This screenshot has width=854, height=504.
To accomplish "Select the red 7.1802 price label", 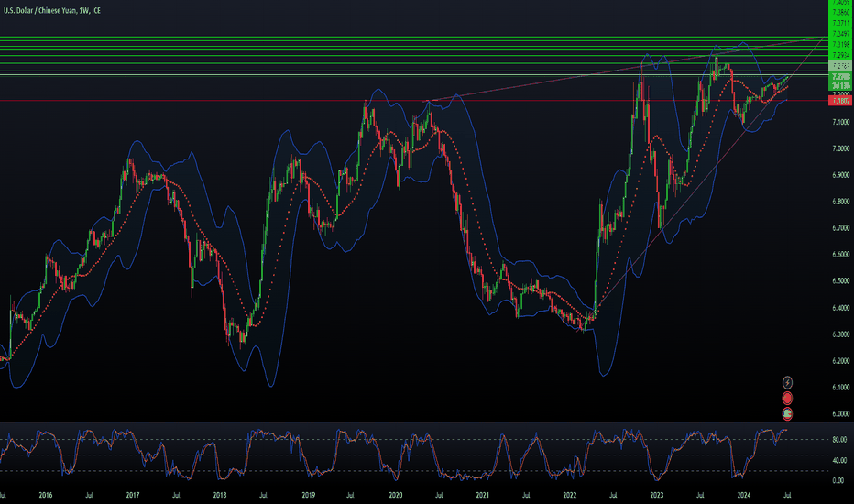I will 840,101.
